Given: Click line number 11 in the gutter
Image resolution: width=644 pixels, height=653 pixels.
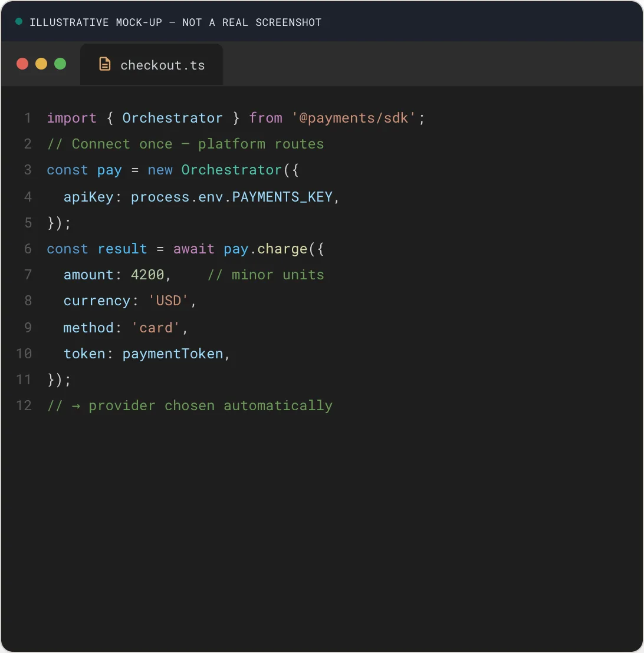Looking at the screenshot, I should click(x=24, y=380).
